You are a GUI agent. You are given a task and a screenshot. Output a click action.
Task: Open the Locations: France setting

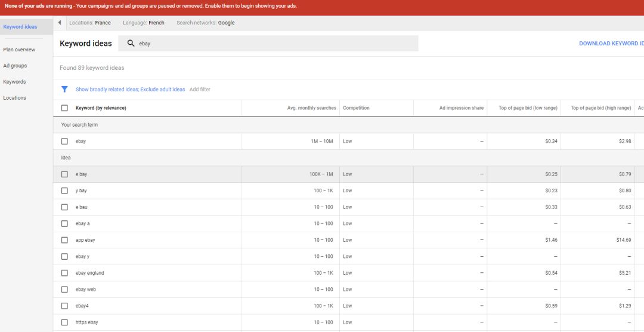pos(89,23)
